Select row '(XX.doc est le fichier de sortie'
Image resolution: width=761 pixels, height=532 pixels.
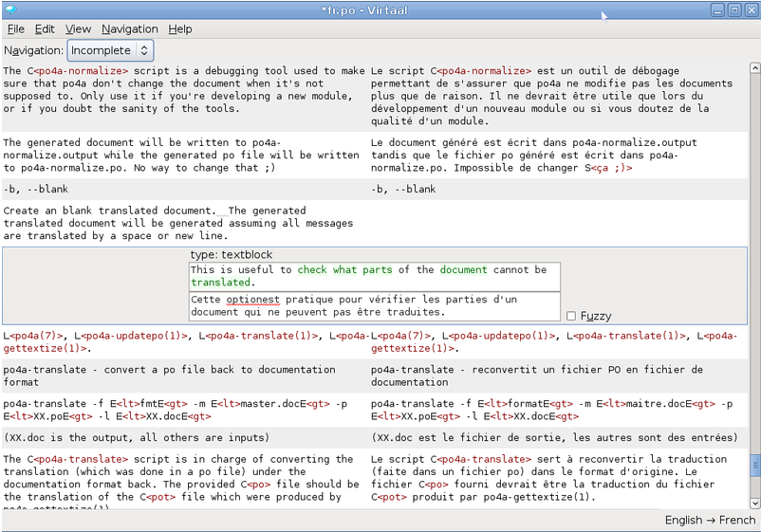click(x=558, y=437)
